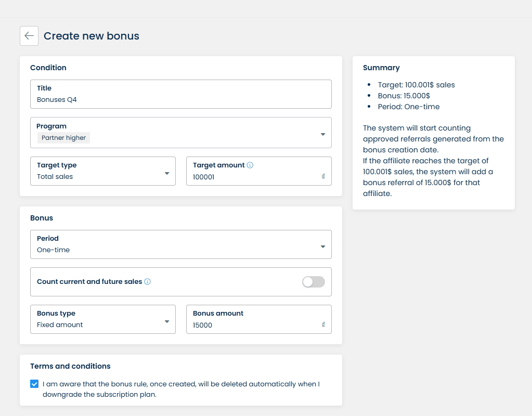Click into the Title field with Bonuses Q4
Image resolution: width=532 pixels, height=416 pixels.
coord(180,99)
